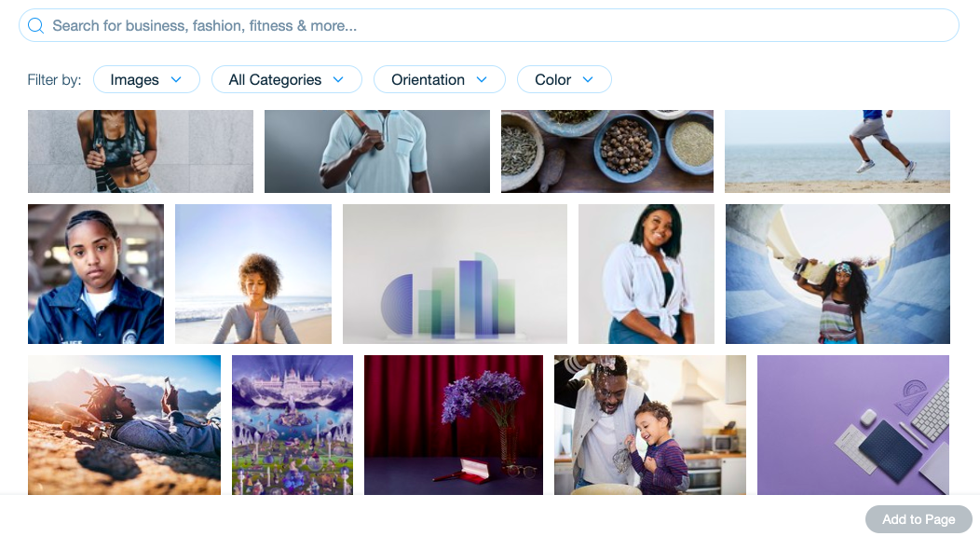Choose the woman meditating on beach image
The height and width of the screenshot is (536, 980).
tap(253, 274)
